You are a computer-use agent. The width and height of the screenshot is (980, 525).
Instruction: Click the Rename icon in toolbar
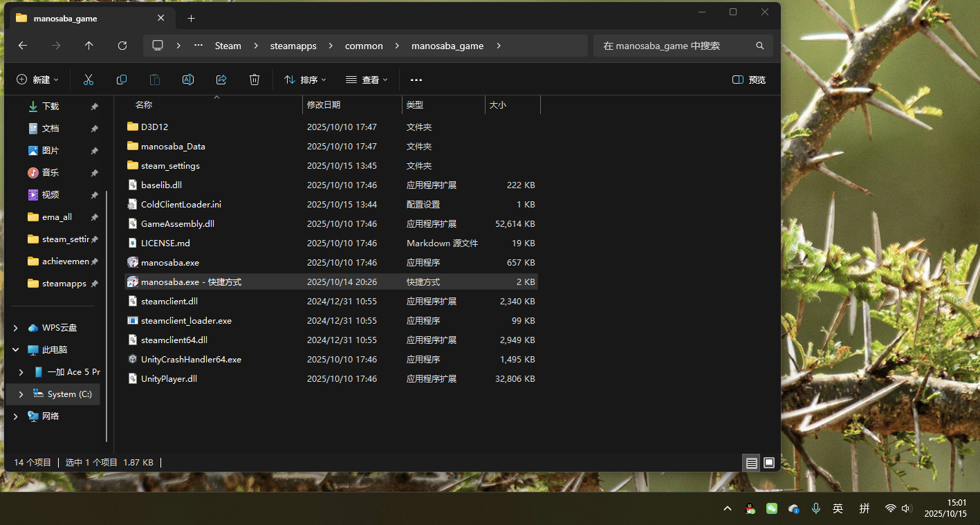(187, 80)
